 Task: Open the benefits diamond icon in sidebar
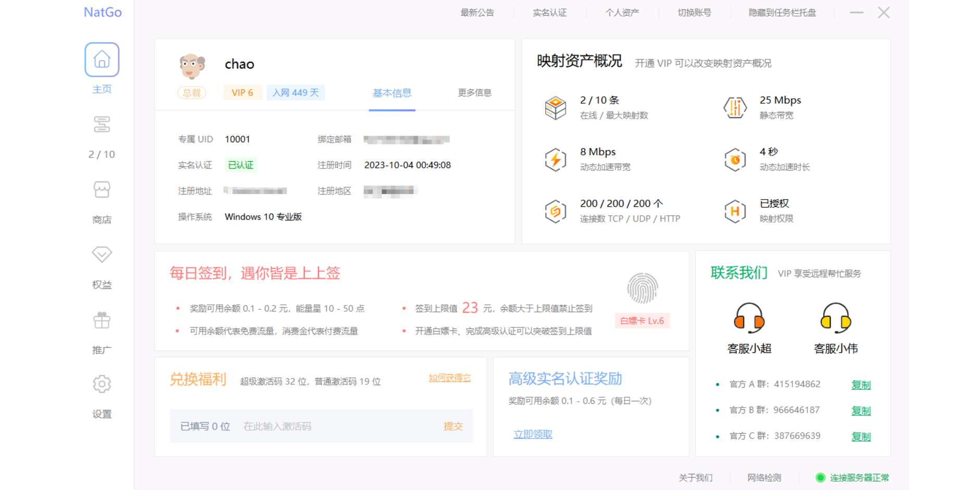coord(102,254)
